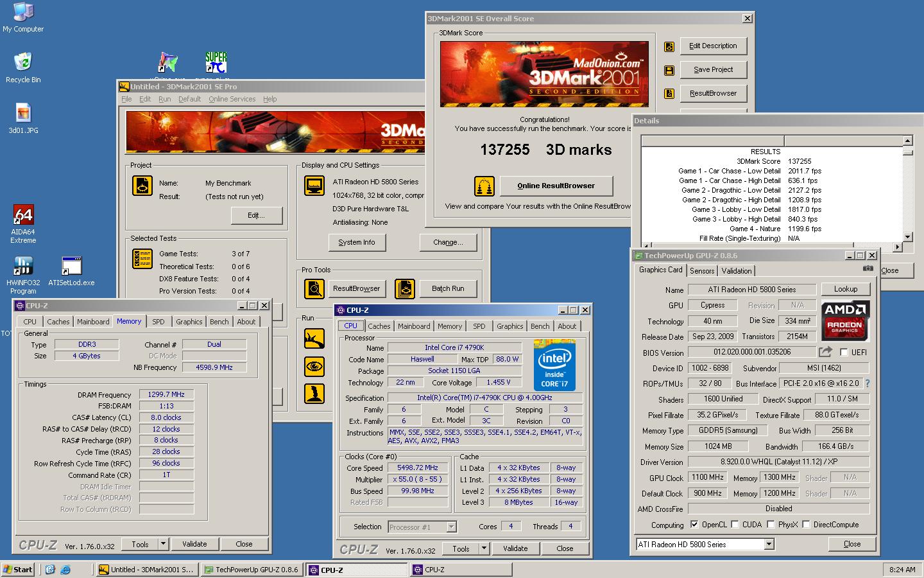Click the Core Speed value field
924x578 pixels.
pos(418,468)
